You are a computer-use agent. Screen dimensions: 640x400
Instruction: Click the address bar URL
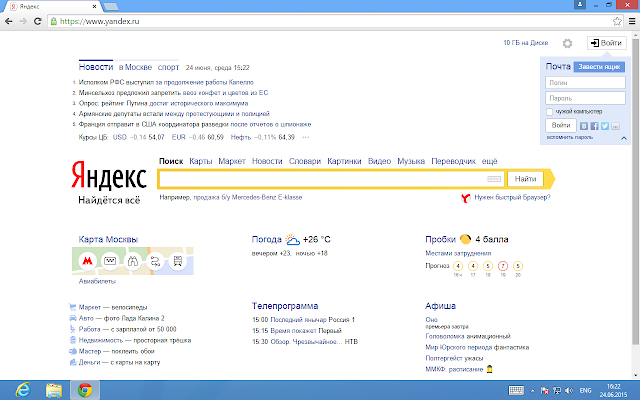pos(99,21)
